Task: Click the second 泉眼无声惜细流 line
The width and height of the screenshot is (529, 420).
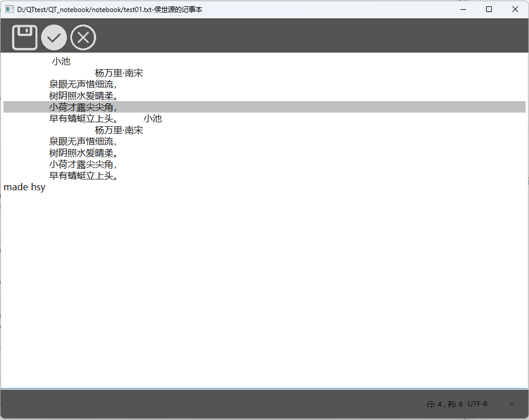Action: 83,141
